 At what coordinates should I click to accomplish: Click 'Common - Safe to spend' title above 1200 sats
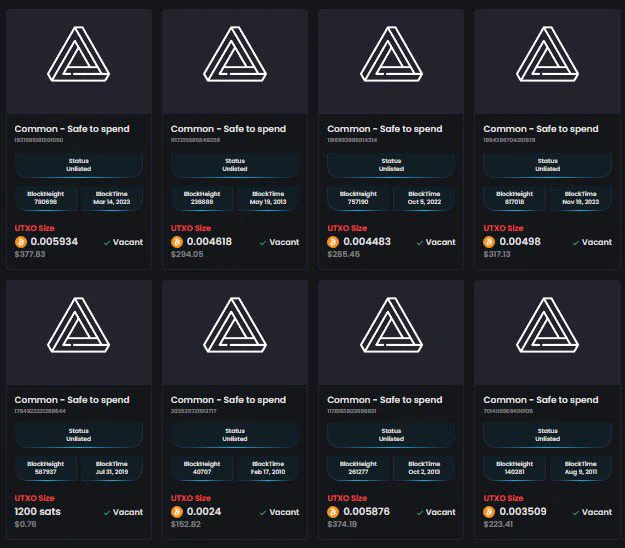tap(72, 400)
